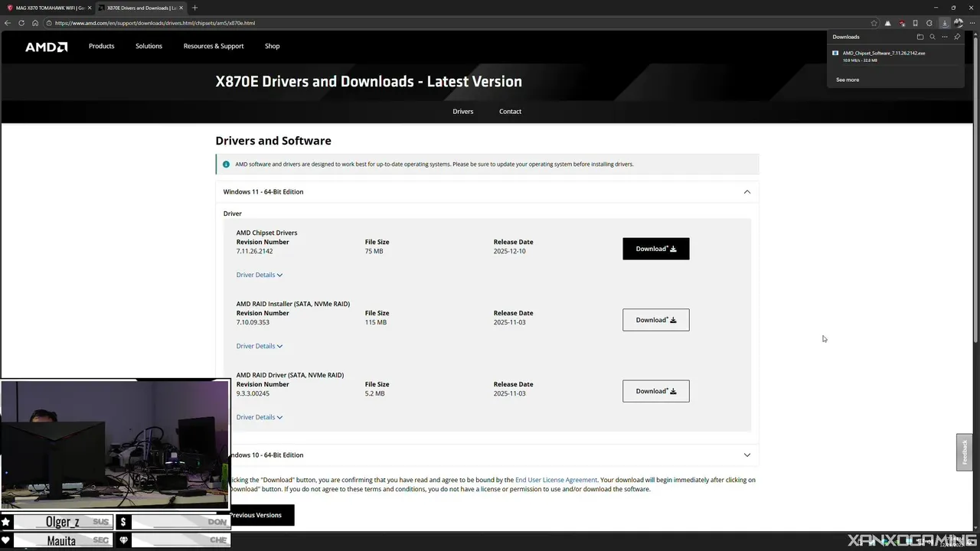Open the browser profile avatar
The image size is (980, 551).
click(x=958, y=23)
